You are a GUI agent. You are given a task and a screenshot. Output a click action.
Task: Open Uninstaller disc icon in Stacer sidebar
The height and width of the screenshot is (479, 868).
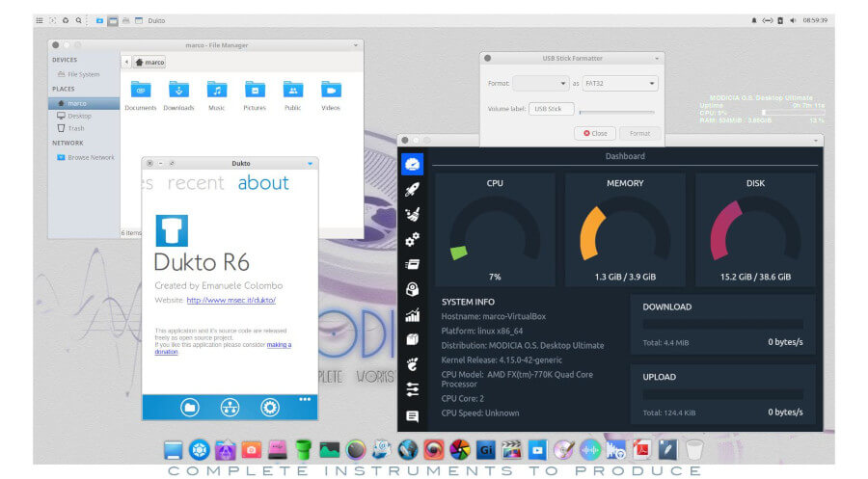(412, 289)
